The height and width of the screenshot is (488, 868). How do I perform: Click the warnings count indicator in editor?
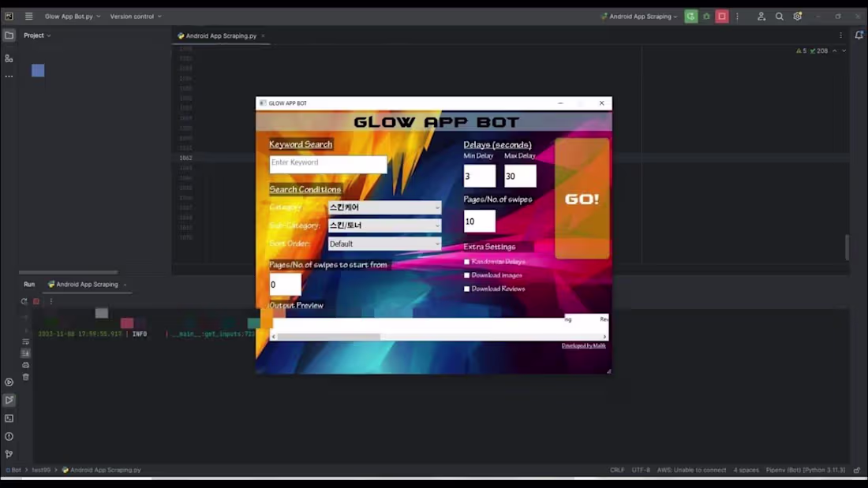click(801, 51)
